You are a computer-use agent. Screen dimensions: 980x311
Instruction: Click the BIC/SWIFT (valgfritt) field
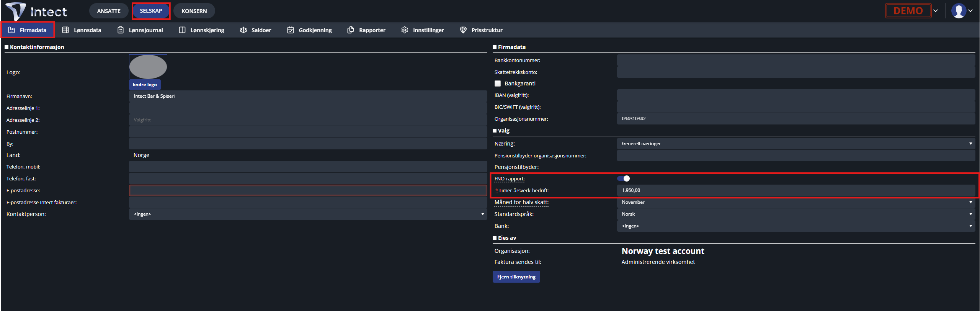click(x=796, y=107)
